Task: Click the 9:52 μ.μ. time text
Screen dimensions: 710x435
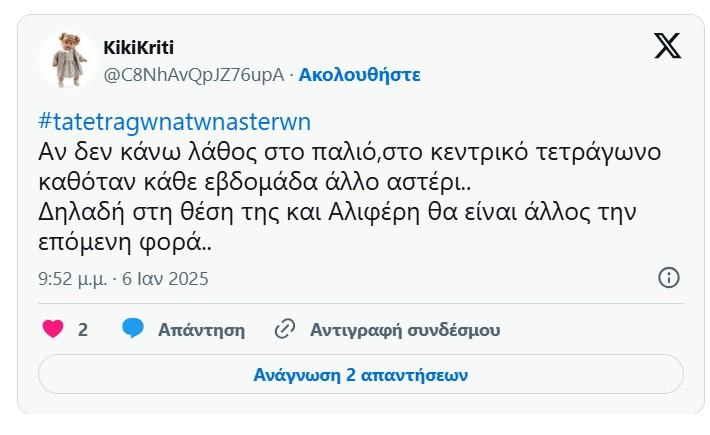Action: (x=77, y=279)
